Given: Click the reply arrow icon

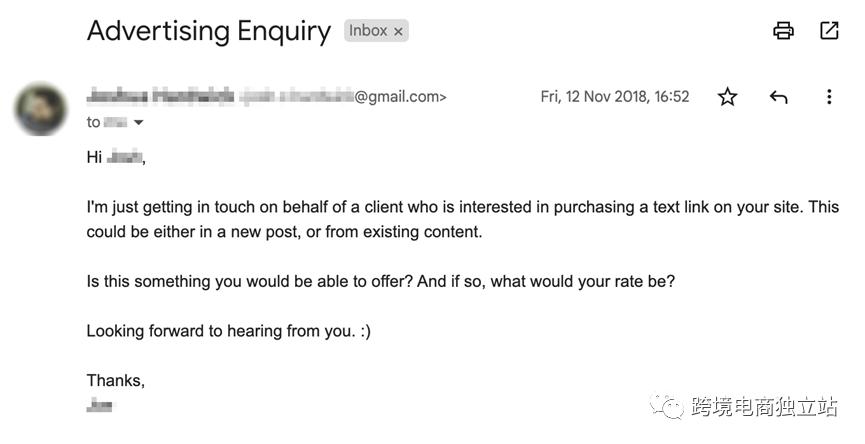Looking at the screenshot, I should (x=778, y=97).
